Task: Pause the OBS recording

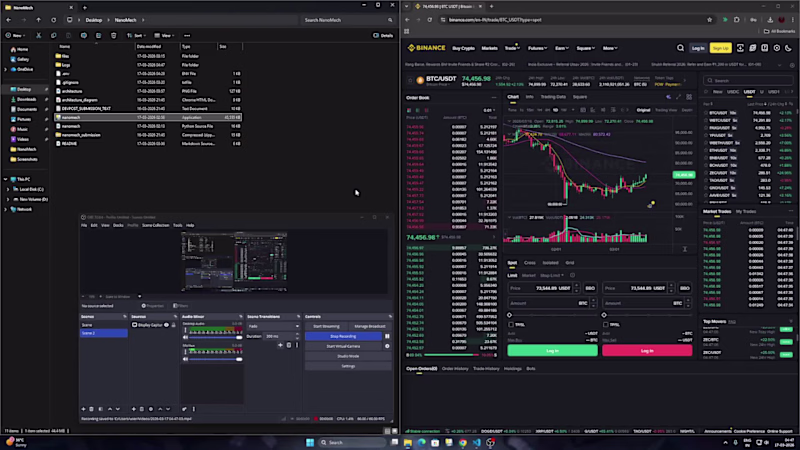Action: click(x=387, y=336)
